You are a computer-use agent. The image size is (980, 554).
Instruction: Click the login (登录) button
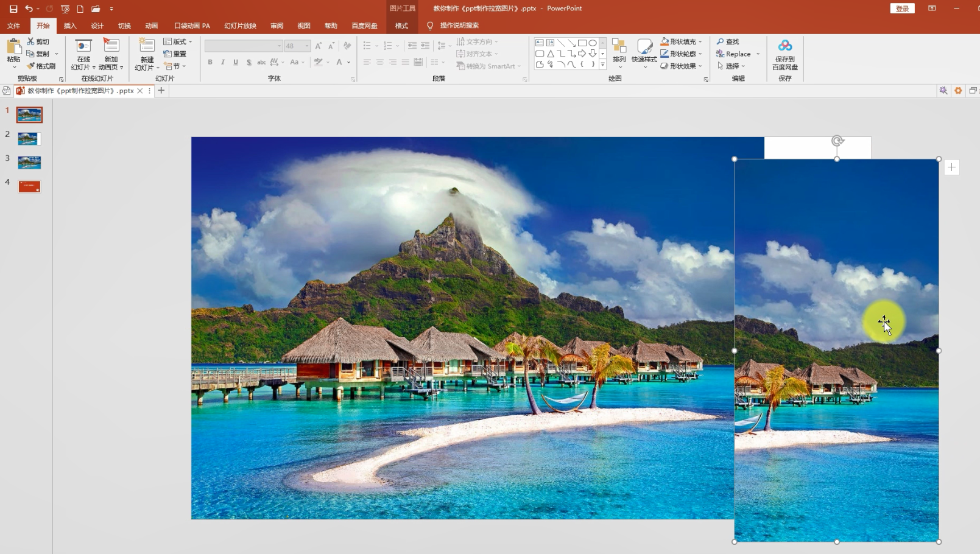pyautogui.click(x=902, y=9)
